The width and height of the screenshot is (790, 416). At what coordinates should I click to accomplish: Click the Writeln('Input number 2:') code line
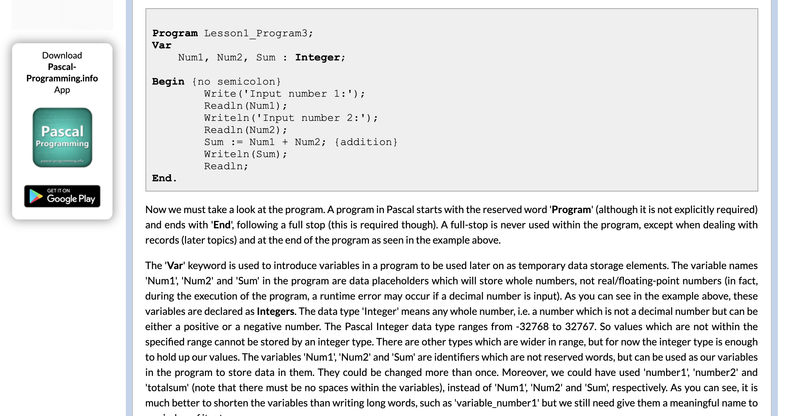coord(290,117)
